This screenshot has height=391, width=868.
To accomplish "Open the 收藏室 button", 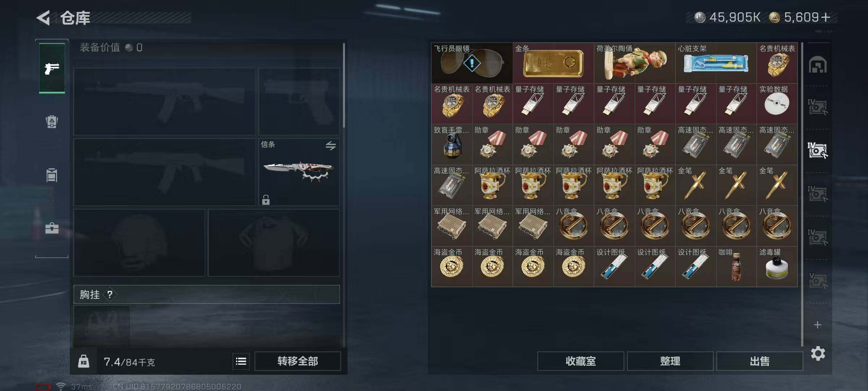I will coord(580,361).
